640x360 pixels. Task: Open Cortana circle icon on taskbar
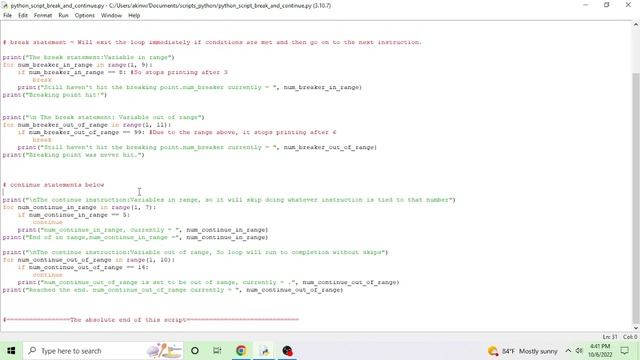(x=195, y=351)
